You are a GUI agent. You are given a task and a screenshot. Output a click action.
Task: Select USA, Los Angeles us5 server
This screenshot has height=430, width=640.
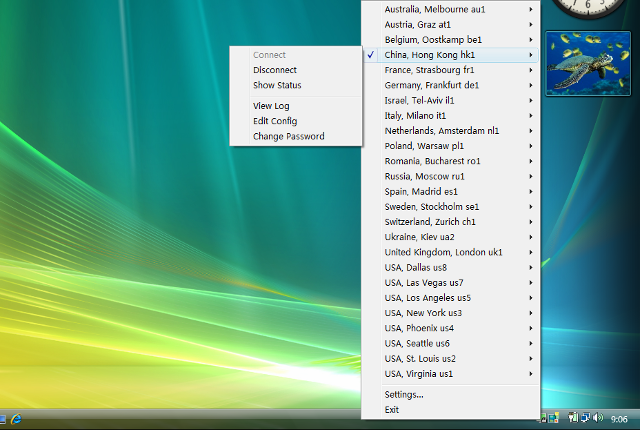pos(451,297)
